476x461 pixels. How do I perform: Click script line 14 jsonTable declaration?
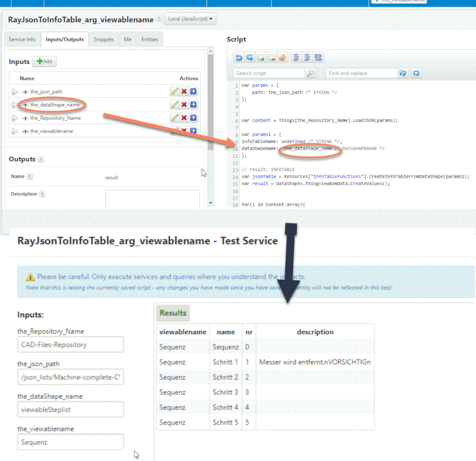tap(355, 176)
